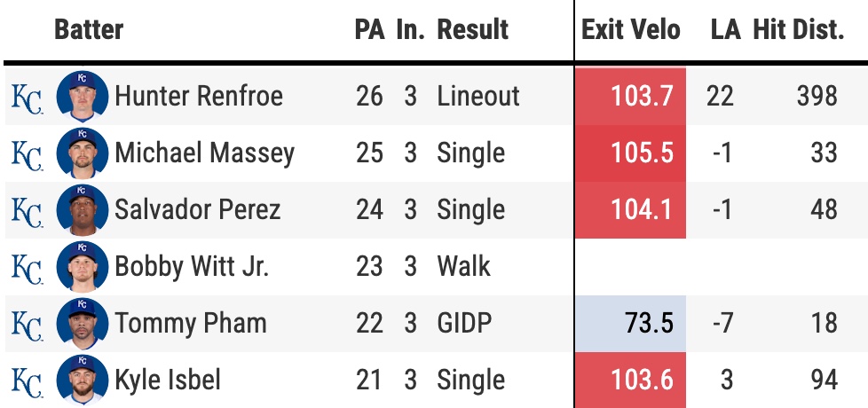Sort by the Result column header

pos(473,30)
